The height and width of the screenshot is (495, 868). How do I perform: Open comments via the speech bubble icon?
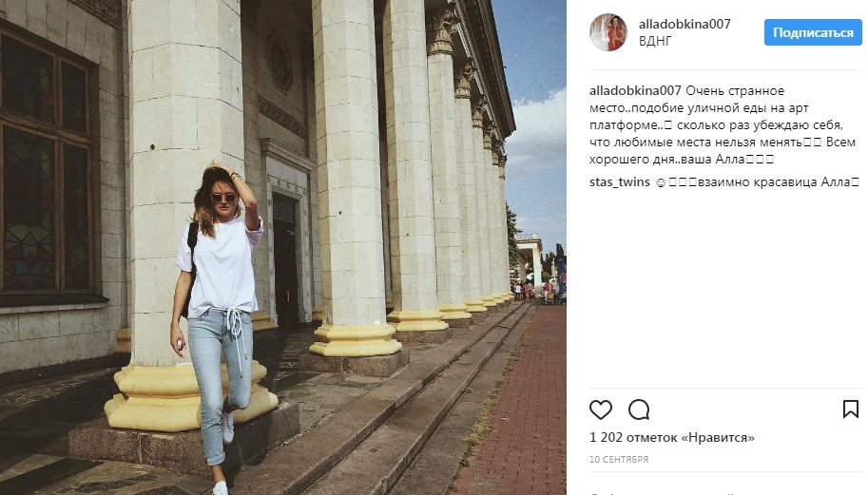coord(639,409)
